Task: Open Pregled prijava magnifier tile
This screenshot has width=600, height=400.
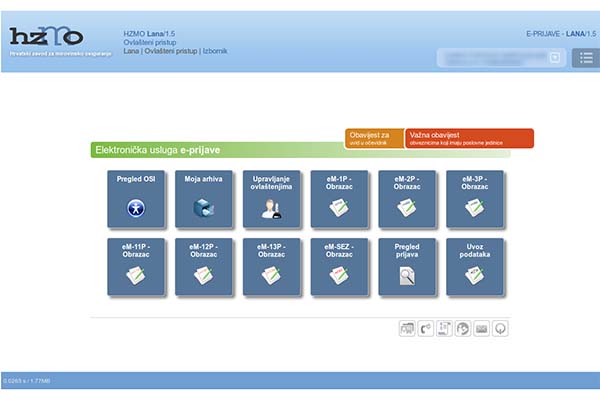Action: click(407, 267)
